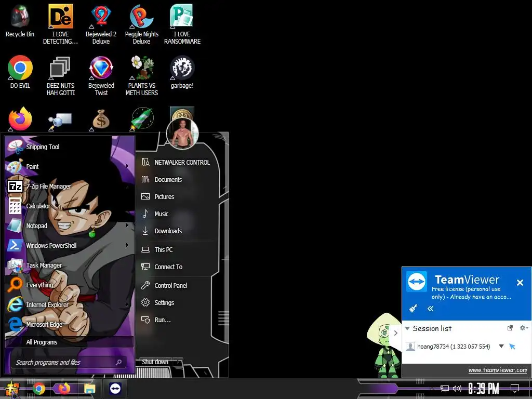Open the Run... dialog
This screenshot has height=399, width=532.
(x=177, y=320)
